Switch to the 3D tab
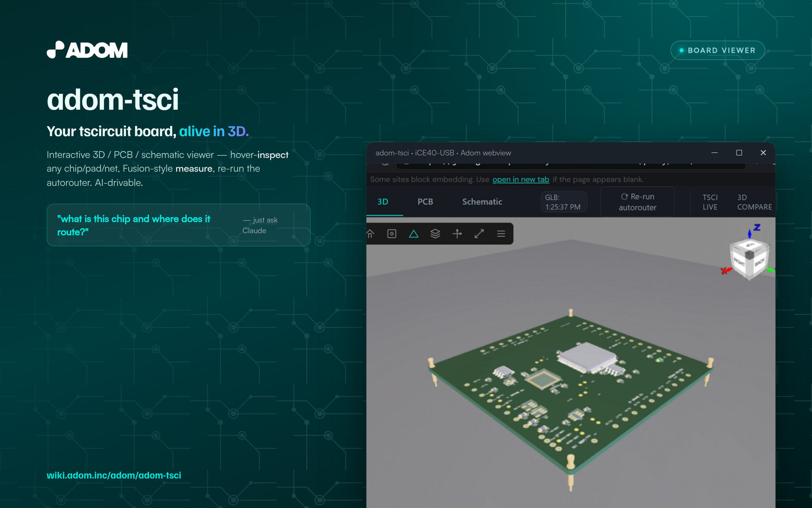This screenshot has width=812, height=508. pos(383,202)
